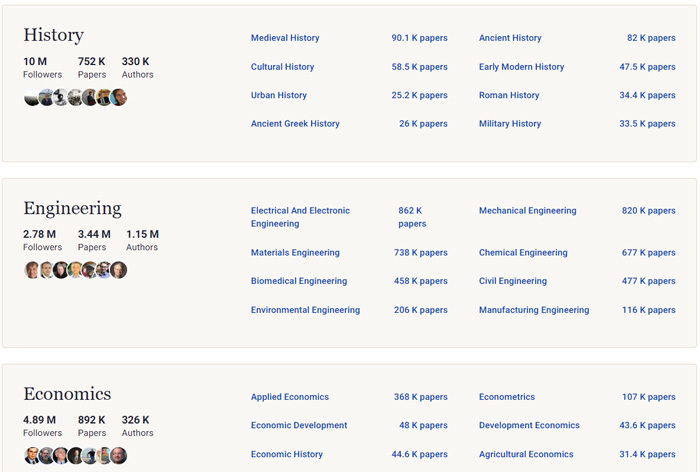The height and width of the screenshot is (472, 700).
Task: Open the Biomedical Engineering topic link
Action: 299,281
